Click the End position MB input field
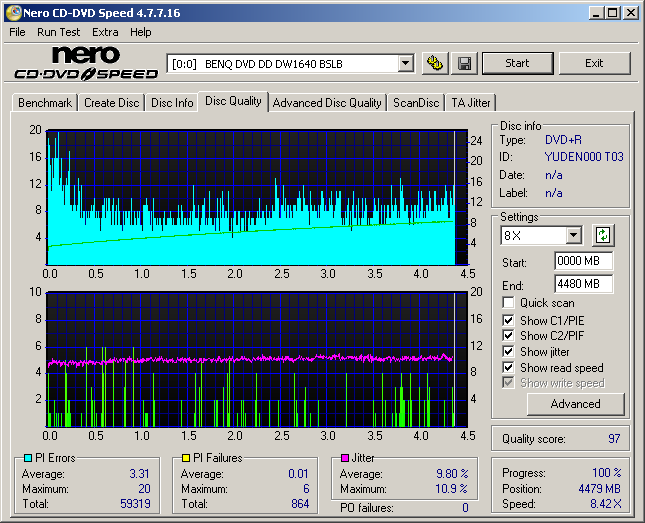The height and width of the screenshot is (523, 645). 583,284
